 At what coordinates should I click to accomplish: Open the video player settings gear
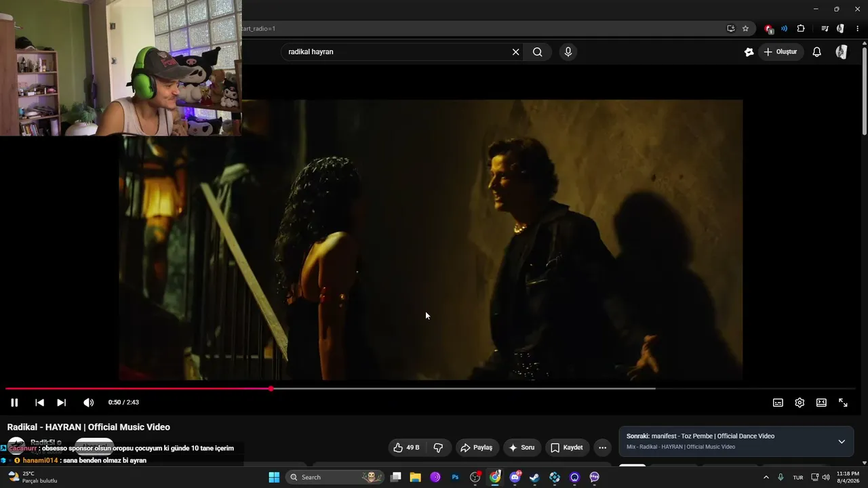pyautogui.click(x=800, y=403)
